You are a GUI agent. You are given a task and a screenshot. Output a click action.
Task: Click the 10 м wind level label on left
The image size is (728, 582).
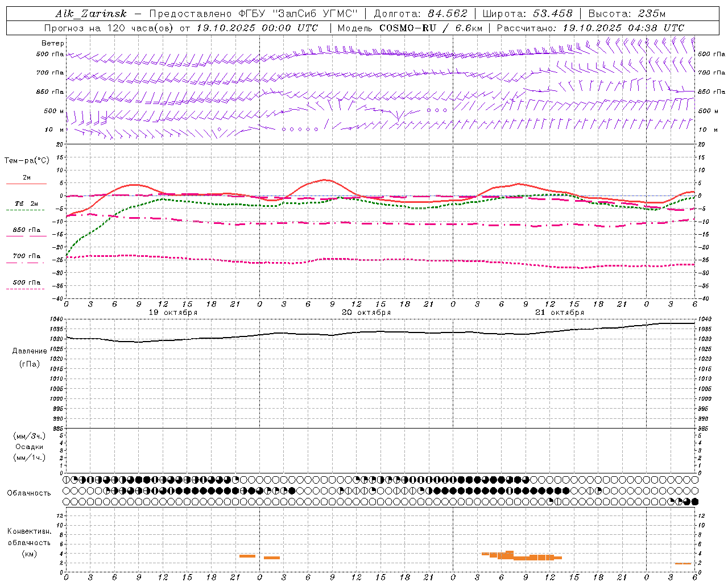pyautogui.click(x=55, y=130)
